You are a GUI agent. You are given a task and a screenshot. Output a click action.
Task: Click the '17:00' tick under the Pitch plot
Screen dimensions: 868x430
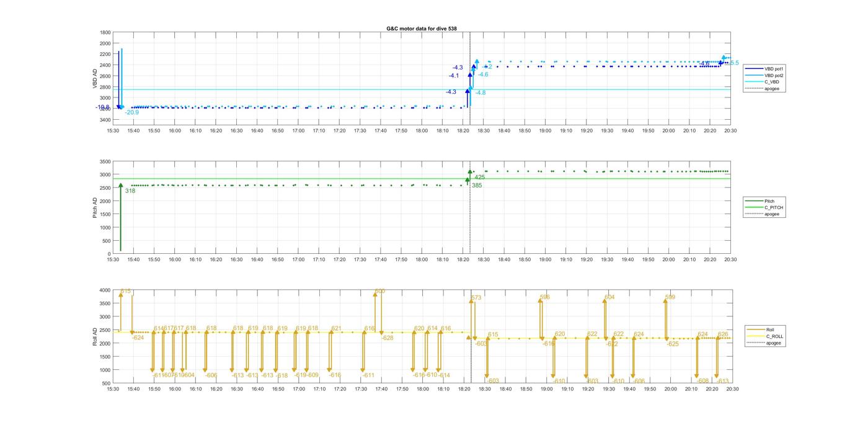(x=298, y=260)
